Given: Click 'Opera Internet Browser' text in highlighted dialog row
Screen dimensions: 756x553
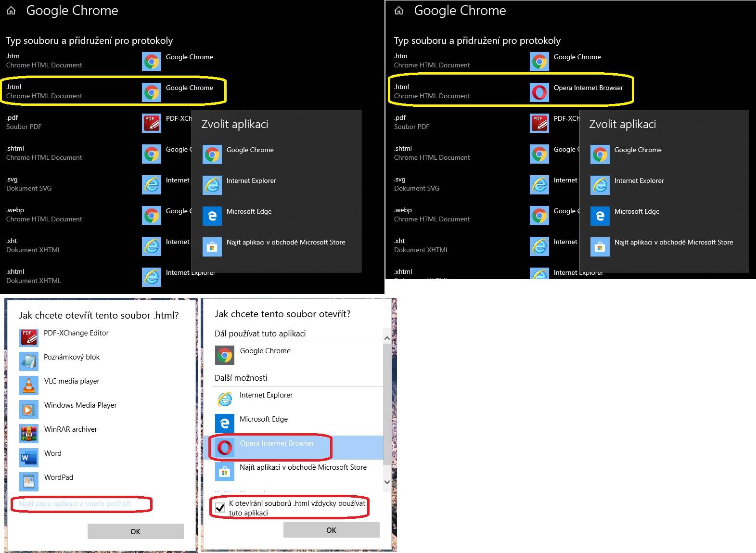Looking at the screenshot, I should (277, 443).
